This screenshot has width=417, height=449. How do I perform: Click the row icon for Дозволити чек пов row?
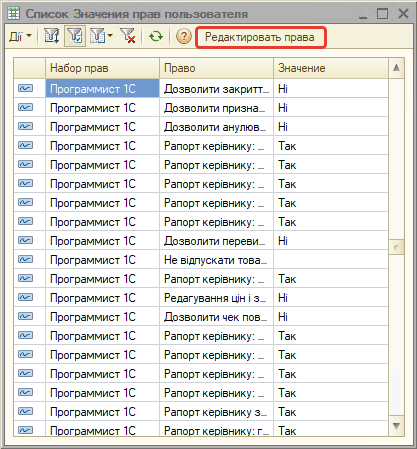[26, 316]
